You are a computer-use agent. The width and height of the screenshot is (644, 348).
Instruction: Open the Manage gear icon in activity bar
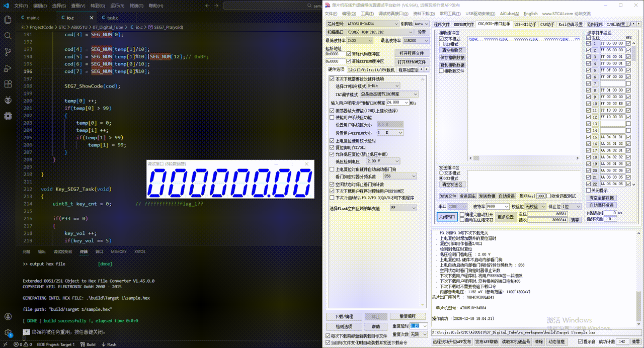[x=8, y=333]
